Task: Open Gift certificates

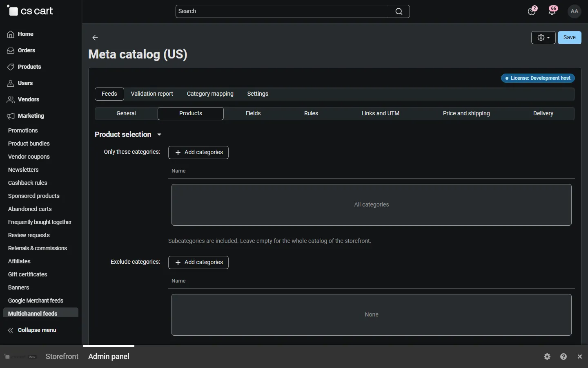Action: (x=28, y=275)
